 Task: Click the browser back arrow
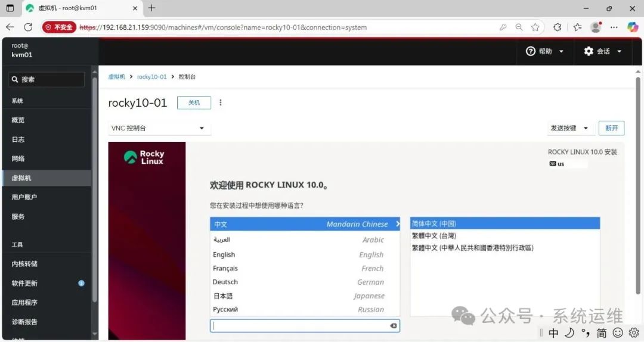10,27
